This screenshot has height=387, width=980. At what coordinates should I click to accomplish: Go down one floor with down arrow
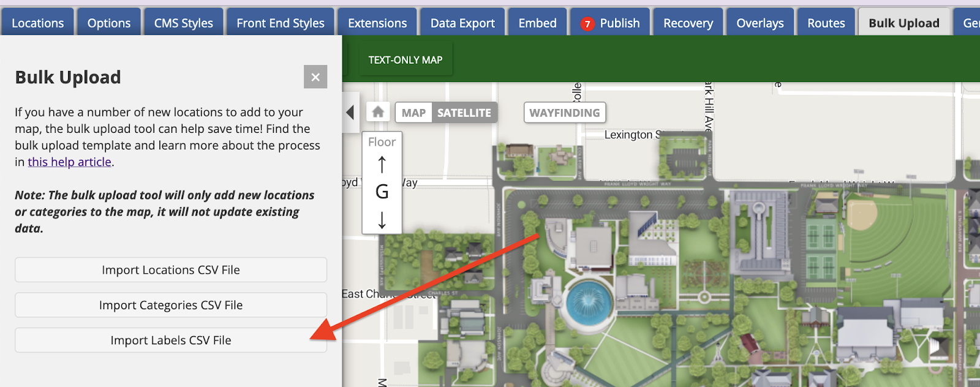tap(382, 220)
